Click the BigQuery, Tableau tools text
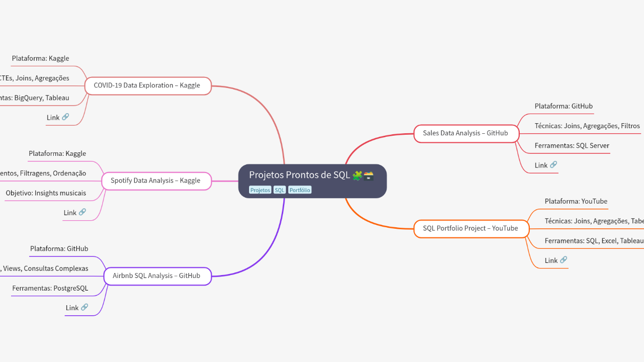The height and width of the screenshot is (362, 644). [35, 98]
